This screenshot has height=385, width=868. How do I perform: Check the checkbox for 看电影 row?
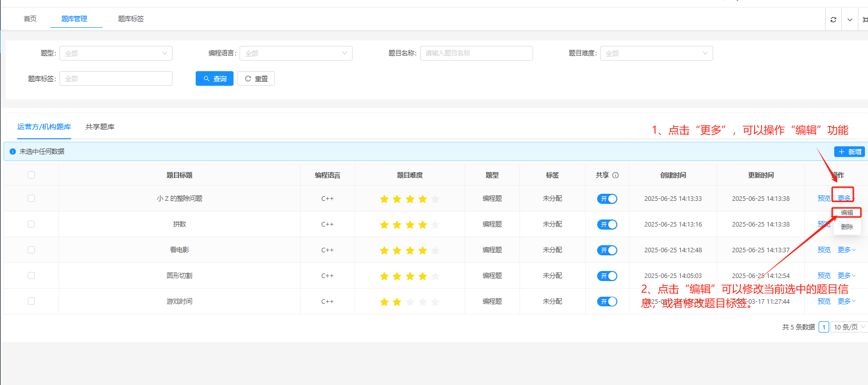[31, 250]
